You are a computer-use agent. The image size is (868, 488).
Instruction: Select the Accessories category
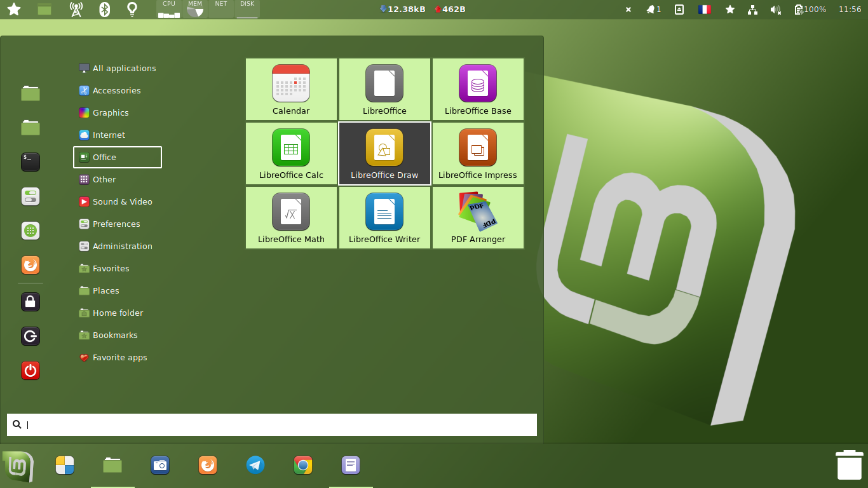click(x=118, y=90)
